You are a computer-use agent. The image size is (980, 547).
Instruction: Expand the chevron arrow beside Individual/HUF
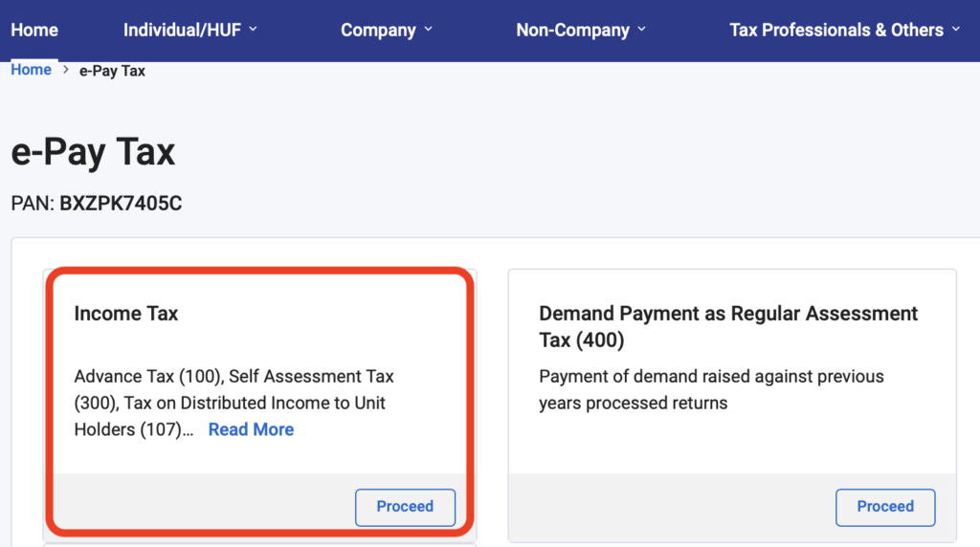(253, 30)
